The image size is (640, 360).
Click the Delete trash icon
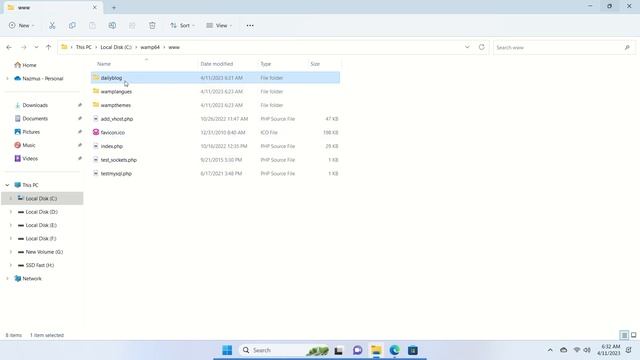coord(152,25)
